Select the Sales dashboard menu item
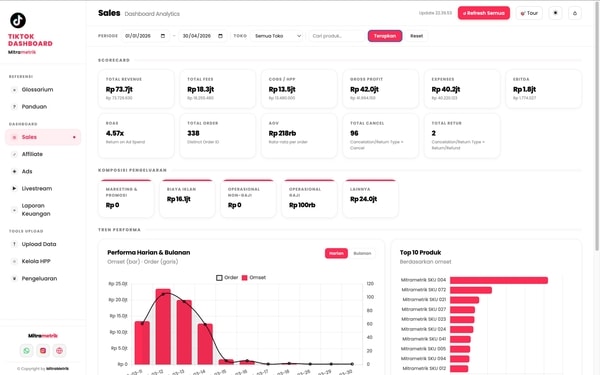Image resolution: width=600 pixels, height=375 pixels. (43, 137)
